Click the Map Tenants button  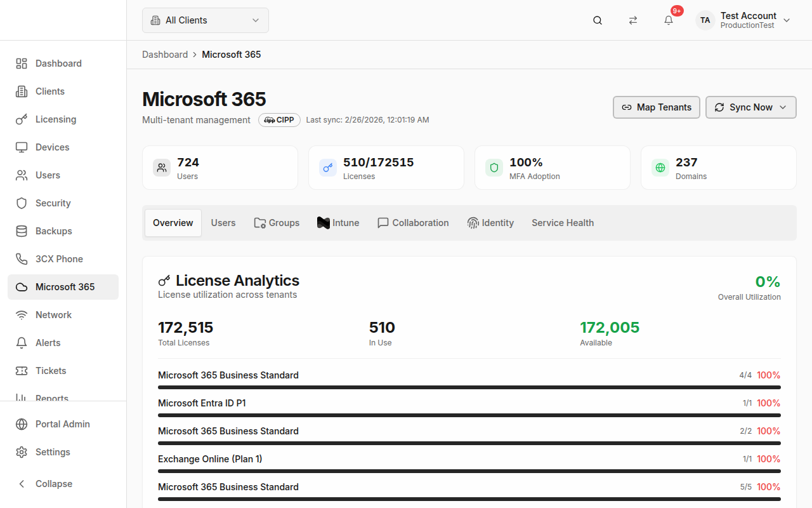click(657, 107)
